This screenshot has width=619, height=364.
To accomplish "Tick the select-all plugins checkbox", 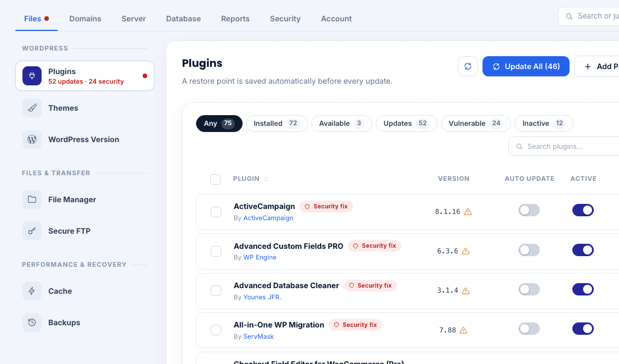I will click(215, 179).
